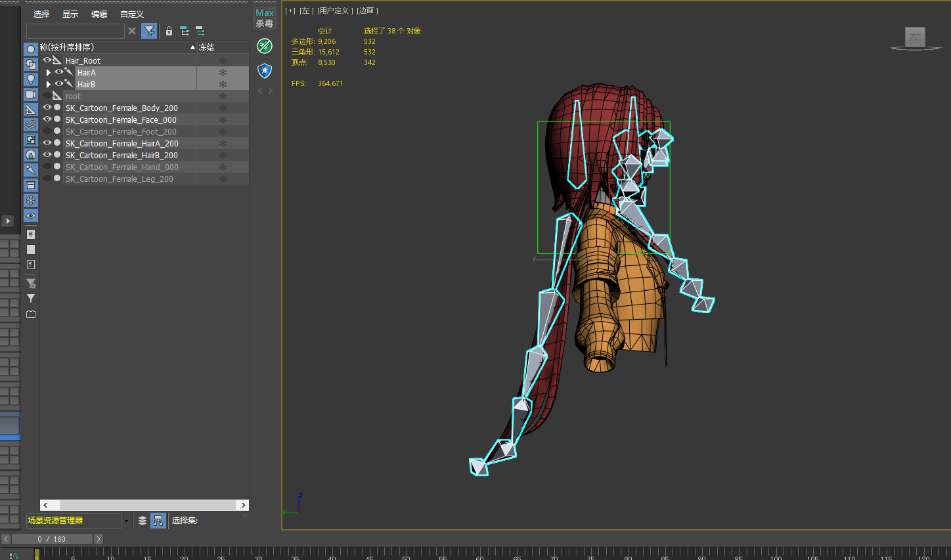Toggle the bones display filter icon
Screen dimensions: 951x560
tap(31, 170)
